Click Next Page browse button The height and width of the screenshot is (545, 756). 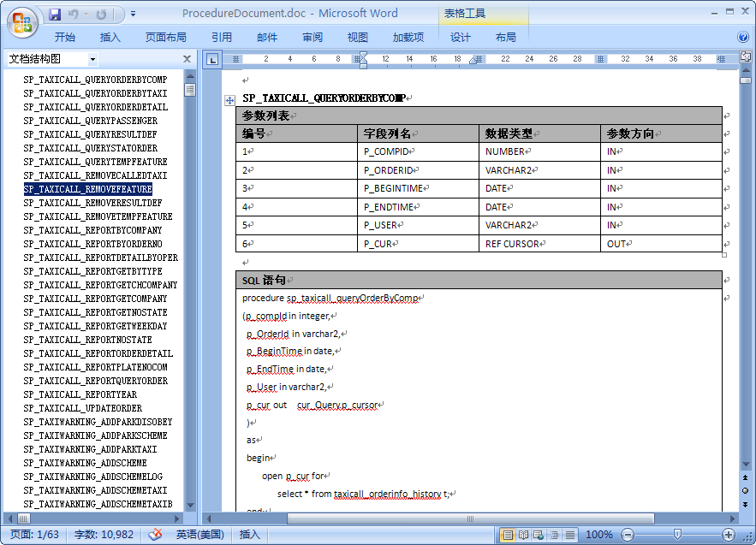click(746, 505)
